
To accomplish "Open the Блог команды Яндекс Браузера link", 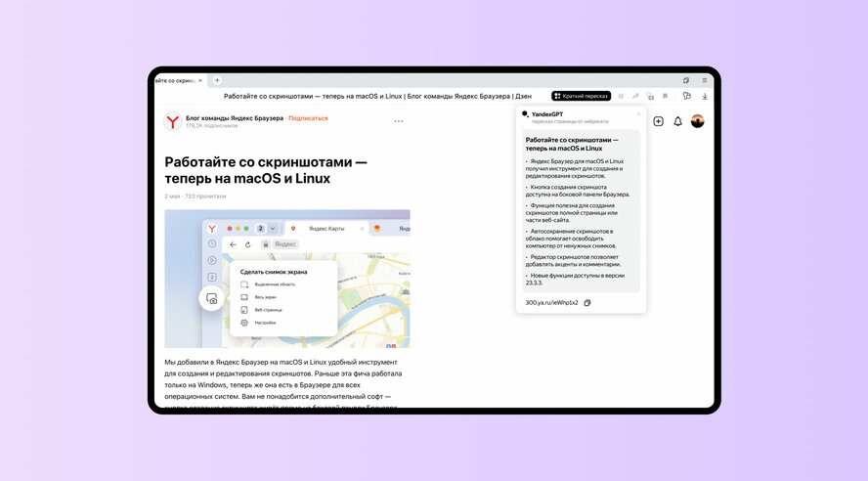I will (x=235, y=118).
